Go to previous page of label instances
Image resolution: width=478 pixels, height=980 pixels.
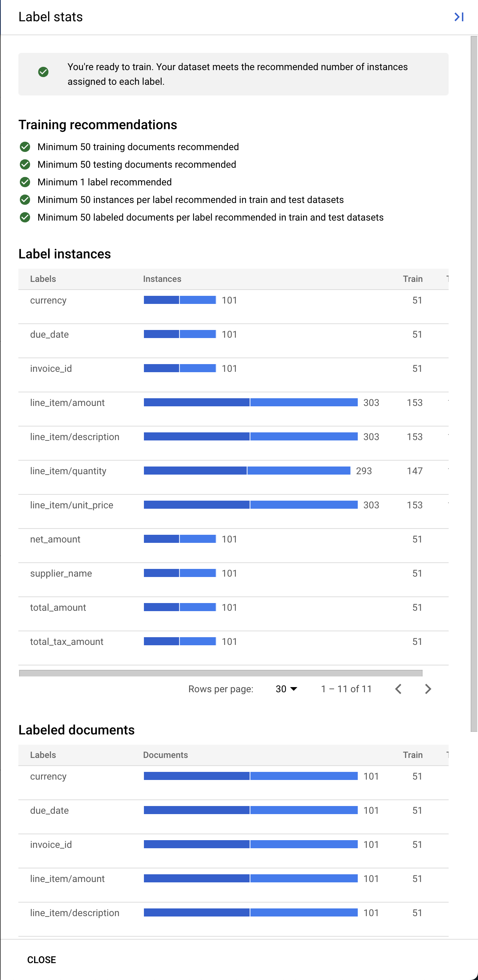(398, 689)
